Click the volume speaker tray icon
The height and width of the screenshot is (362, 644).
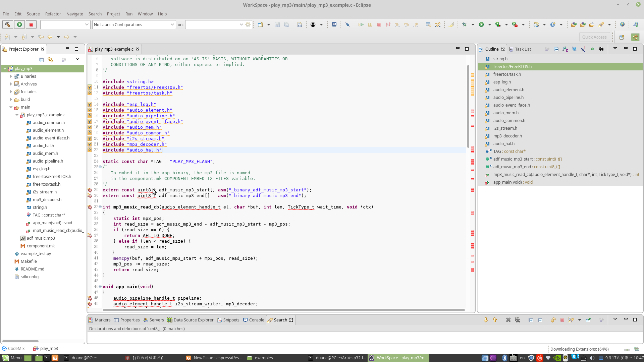592,358
